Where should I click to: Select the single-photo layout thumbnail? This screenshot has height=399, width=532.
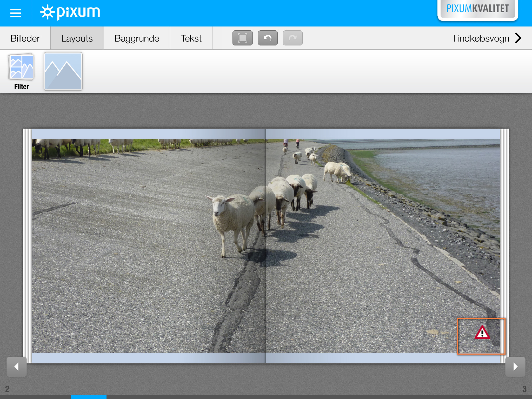point(63,71)
